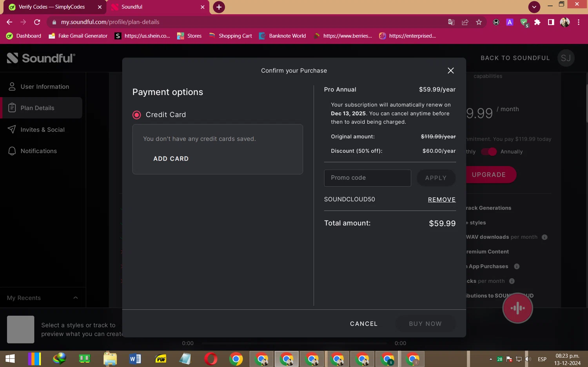Image resolution: width=588 pixels, height=367 pixels.
Task: Open File Explorer from the taskbar
Action: pos(110,359)
